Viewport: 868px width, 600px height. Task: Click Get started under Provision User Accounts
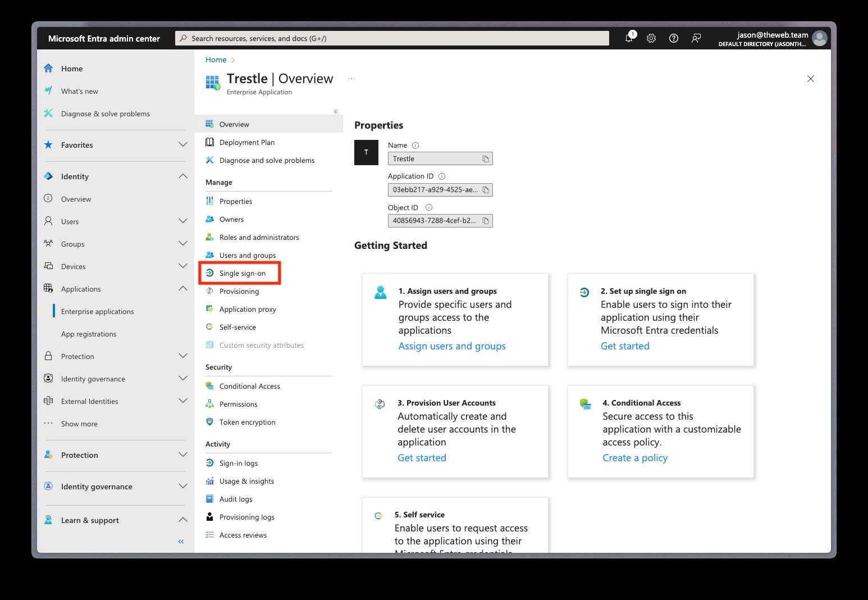coord(422,458)
